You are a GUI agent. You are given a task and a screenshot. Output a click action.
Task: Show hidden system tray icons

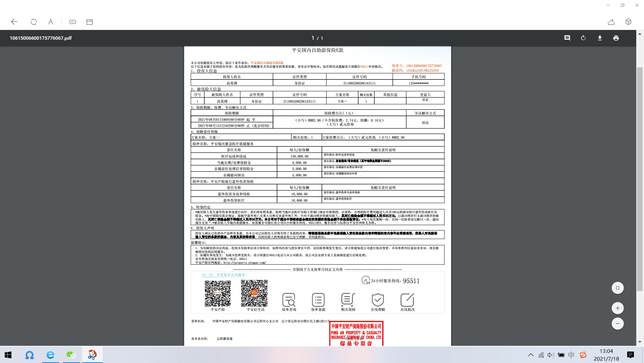531,355
